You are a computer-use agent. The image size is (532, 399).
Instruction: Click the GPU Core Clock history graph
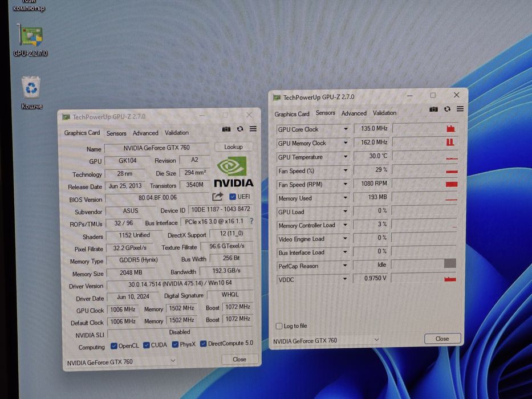(x=425, y=128)
